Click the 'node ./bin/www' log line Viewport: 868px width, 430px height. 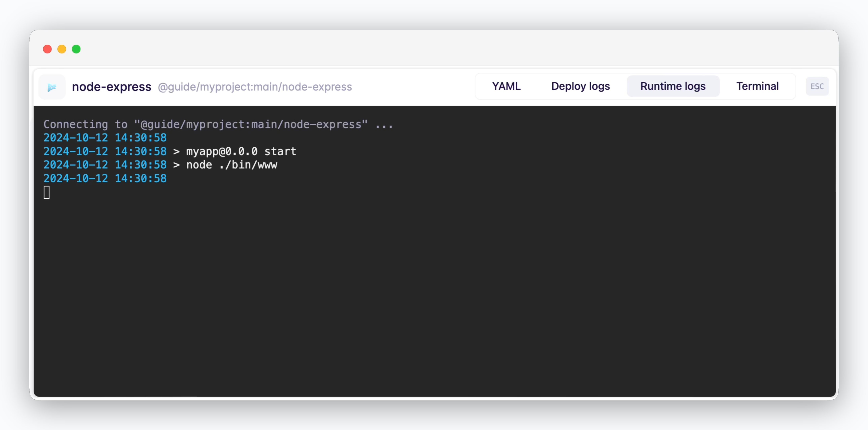tap(160, 165)
